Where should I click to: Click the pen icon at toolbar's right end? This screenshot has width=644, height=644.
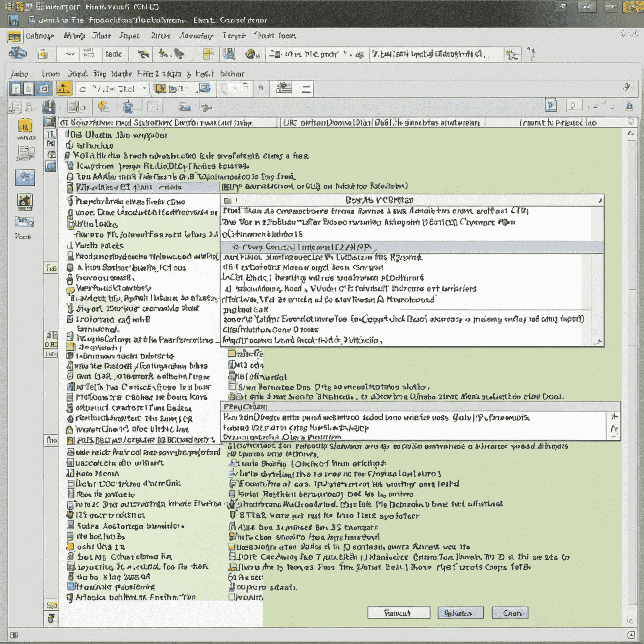tap(628, 87)
